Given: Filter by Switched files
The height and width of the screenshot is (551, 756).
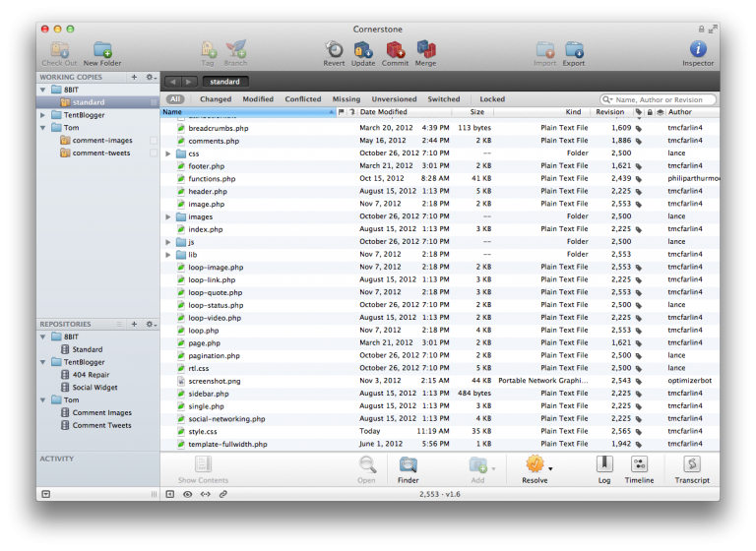Looking at the screenshot, I should click(444, 99).
